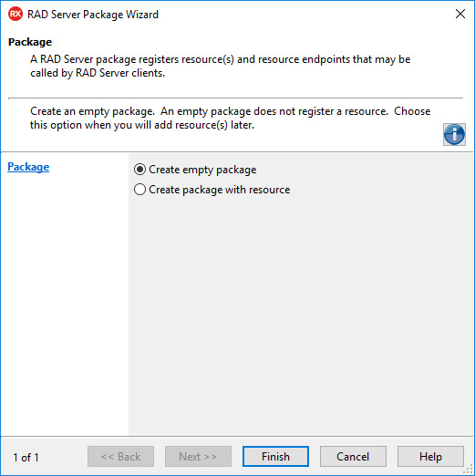Click the RAD Studio RX logo icon
The image size is (475, 476).
[x=15, y=14]
